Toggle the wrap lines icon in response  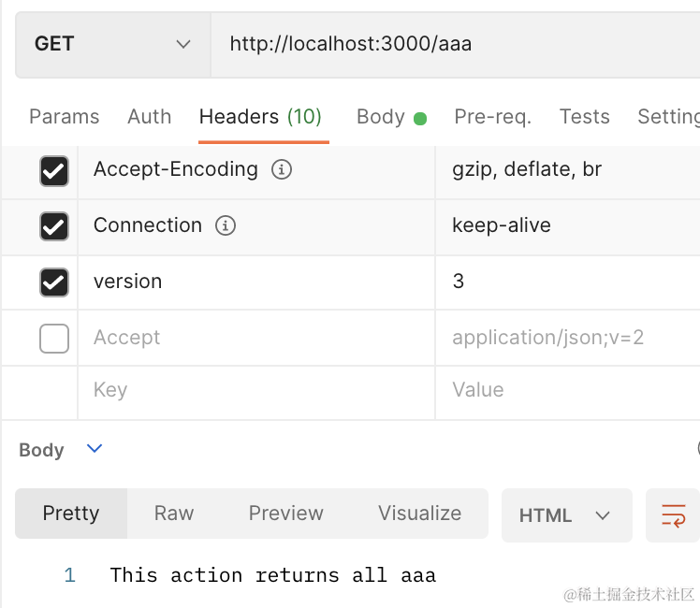tap(673, 515)
